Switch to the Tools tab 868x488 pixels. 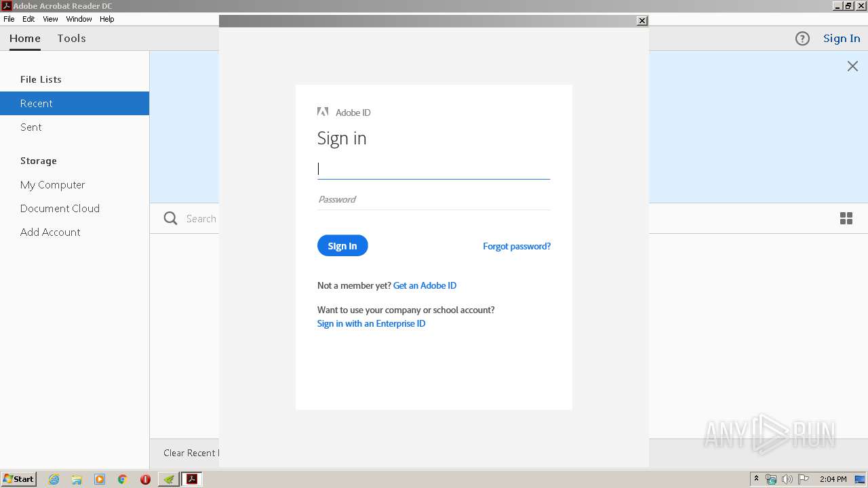(x=71, y=39)
